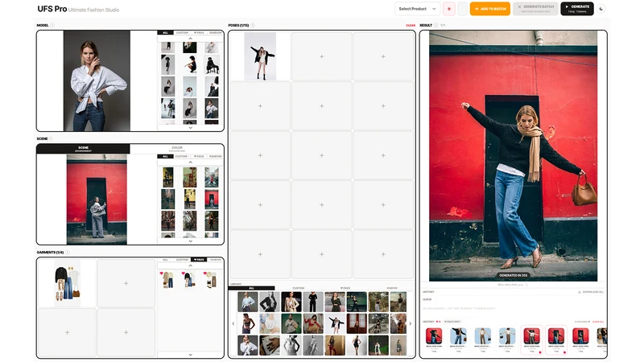This screenshot has height=362, width=644.
Task: Add a pose in the center grid slot
Action: point(321,155)
